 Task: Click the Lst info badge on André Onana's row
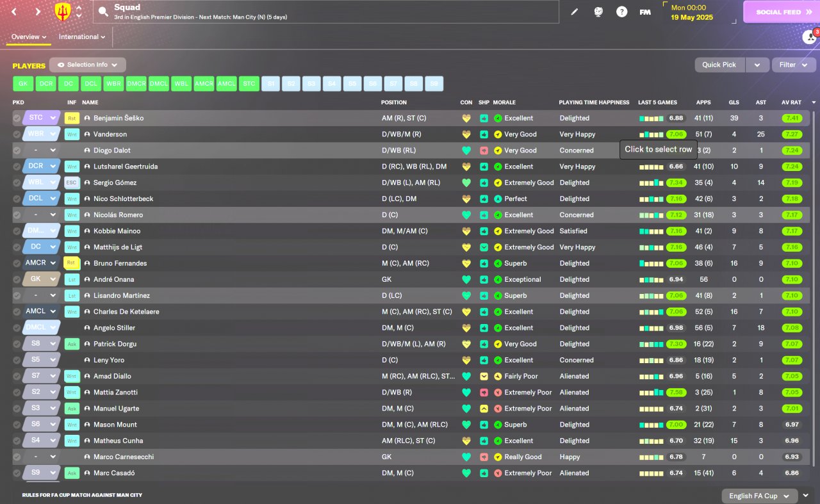pos(72,279)
